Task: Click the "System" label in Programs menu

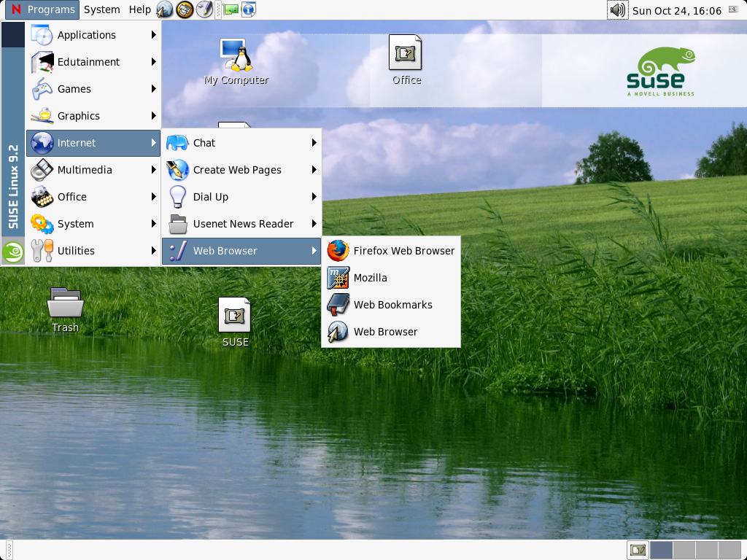Action: click(x=75, y=224)
